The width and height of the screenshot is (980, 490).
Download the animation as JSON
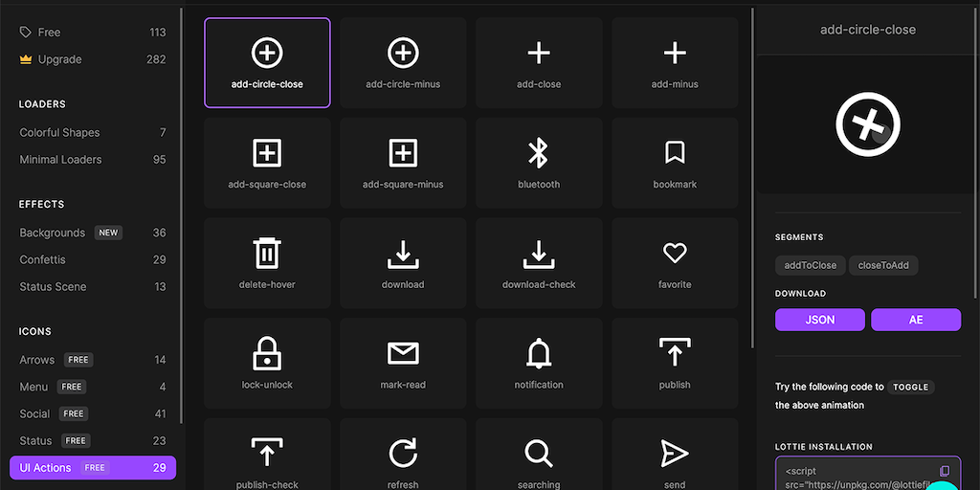820,320
